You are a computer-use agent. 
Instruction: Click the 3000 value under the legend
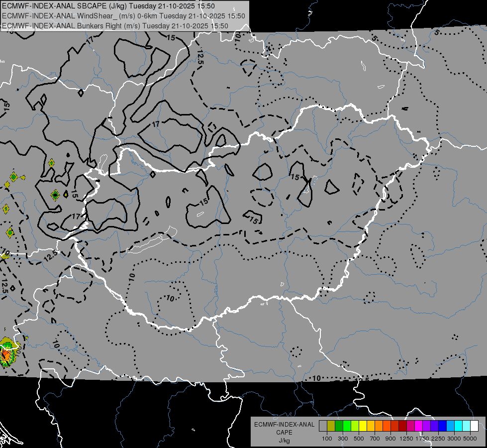pos(454,439)
